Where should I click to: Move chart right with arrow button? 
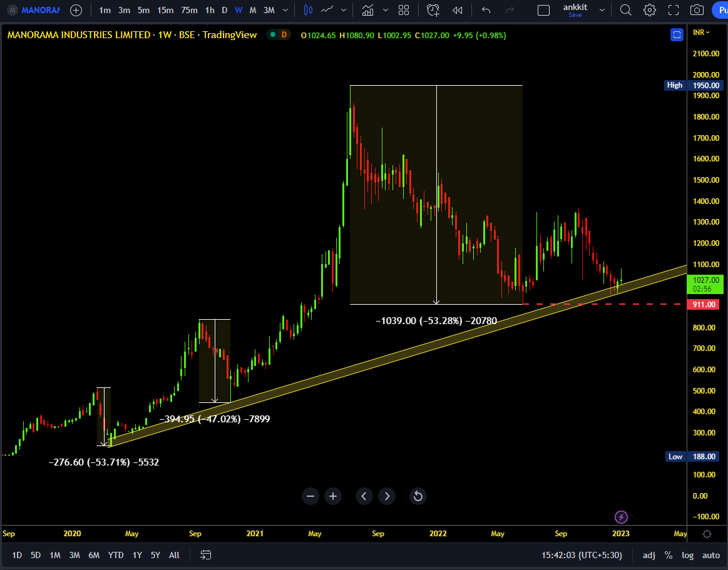pos(387,496)
